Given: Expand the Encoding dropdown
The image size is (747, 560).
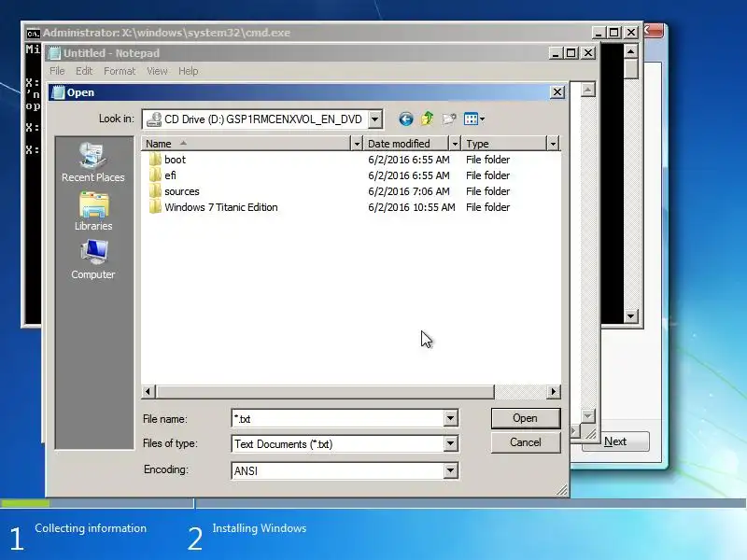Looking at the screenshot, I should pyautogui.click(x=450, y=470).
